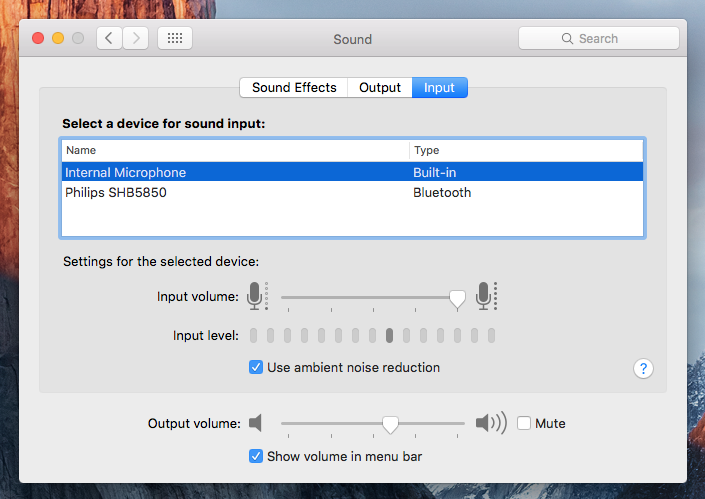Click the low input volume microphone icon
This screenshot has width=705, height=499.
pos(256,296)
